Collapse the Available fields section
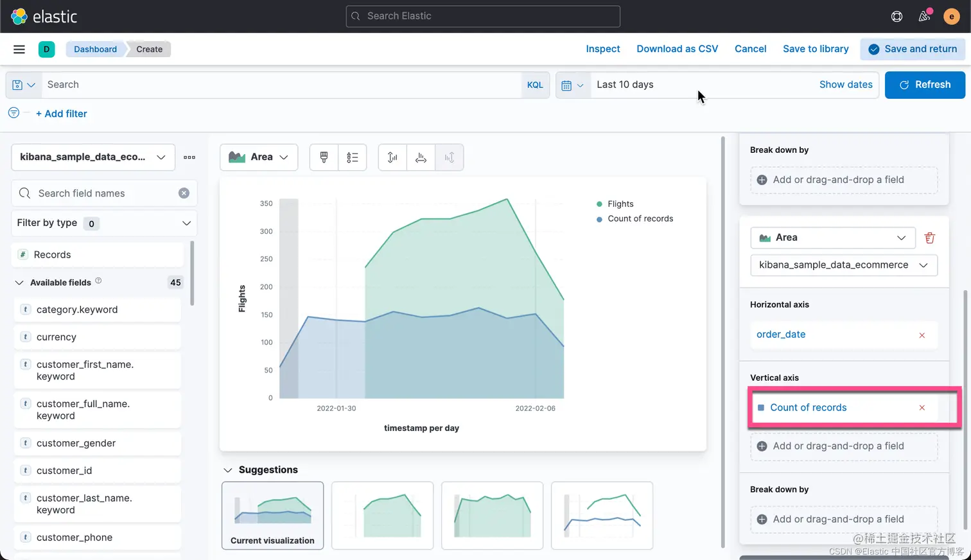This screenshot has height=560, width=971. click(x=19, y=283)
